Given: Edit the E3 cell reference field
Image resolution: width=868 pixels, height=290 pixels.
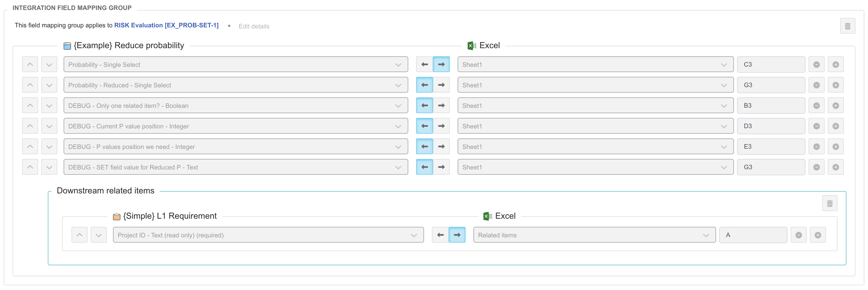Looking at the screenshot, I should pos(771,147).
